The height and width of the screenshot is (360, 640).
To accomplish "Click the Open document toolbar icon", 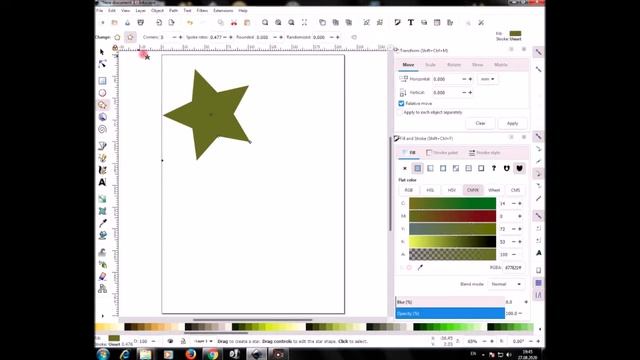I will 115,22.
